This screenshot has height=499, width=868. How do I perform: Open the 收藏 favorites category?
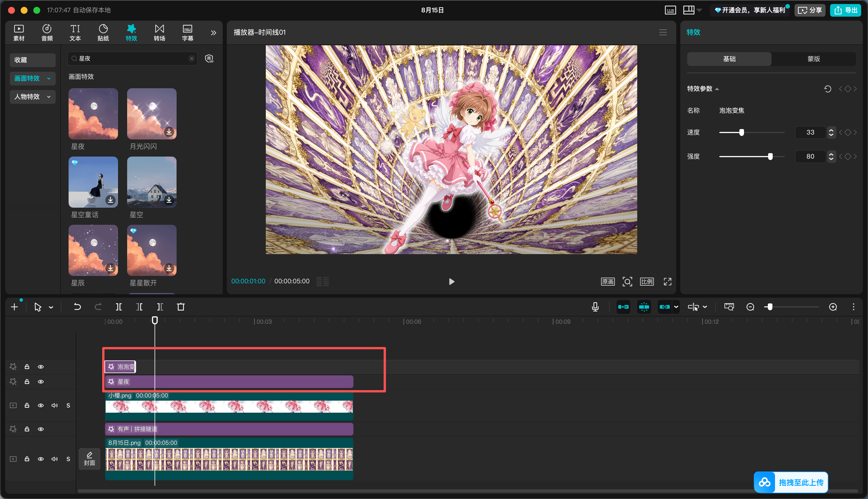pos(33,60)
